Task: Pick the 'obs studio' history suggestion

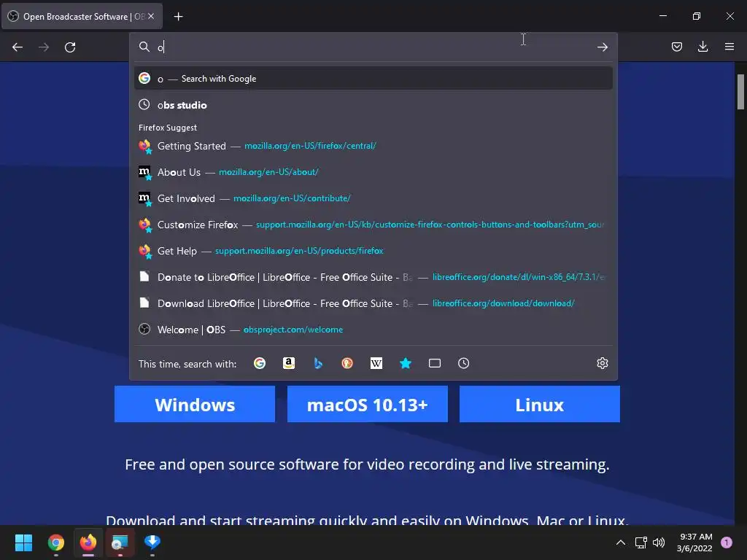Action: (373, 105)
